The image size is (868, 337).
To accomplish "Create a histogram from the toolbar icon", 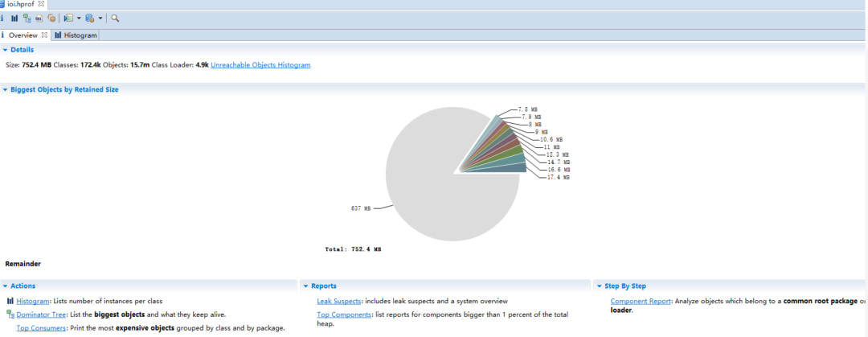I will (14, 18).
